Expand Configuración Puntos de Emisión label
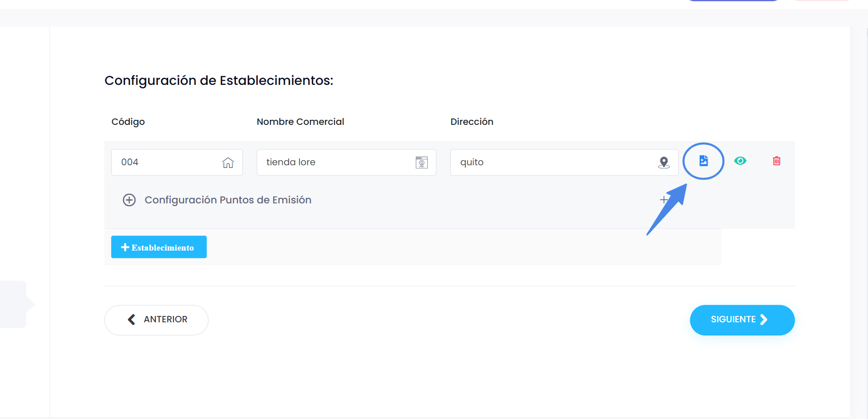This screenshot has width=868, height=419. 228,200
